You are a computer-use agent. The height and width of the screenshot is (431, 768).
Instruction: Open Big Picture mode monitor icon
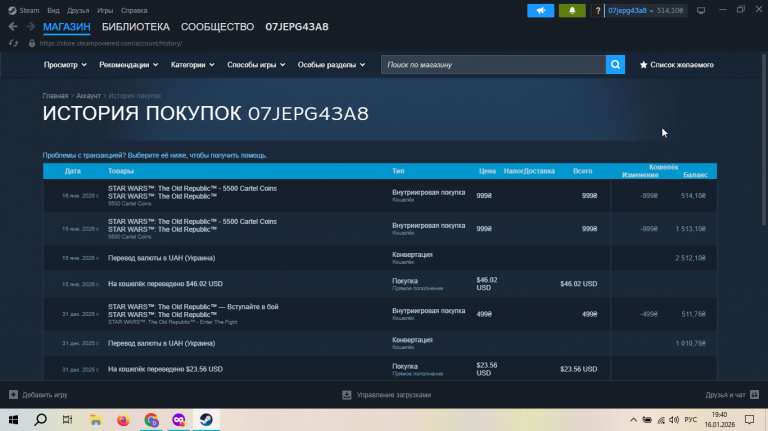[x=701, y=10]
